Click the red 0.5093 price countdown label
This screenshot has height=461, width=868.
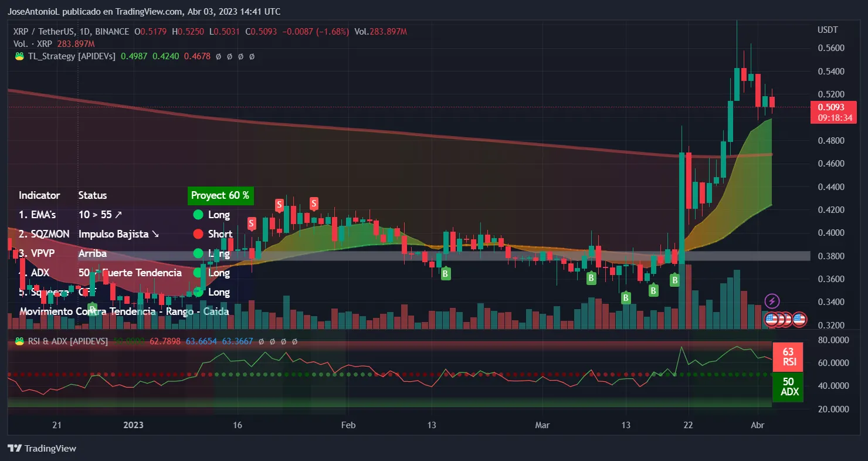pyautogui.click(x=833, y=112)
